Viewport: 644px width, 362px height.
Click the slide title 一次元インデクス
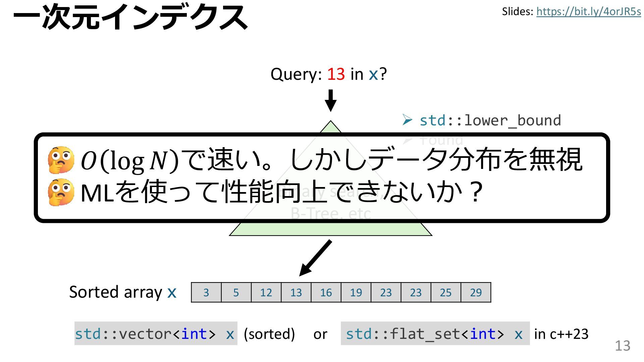click(x=130, y=17)
